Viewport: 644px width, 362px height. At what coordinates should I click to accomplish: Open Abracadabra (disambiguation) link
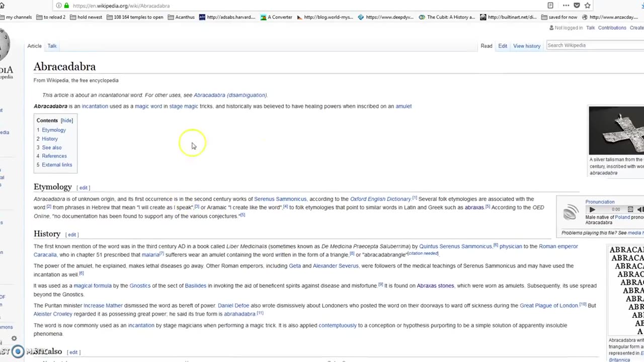(230, 95)
